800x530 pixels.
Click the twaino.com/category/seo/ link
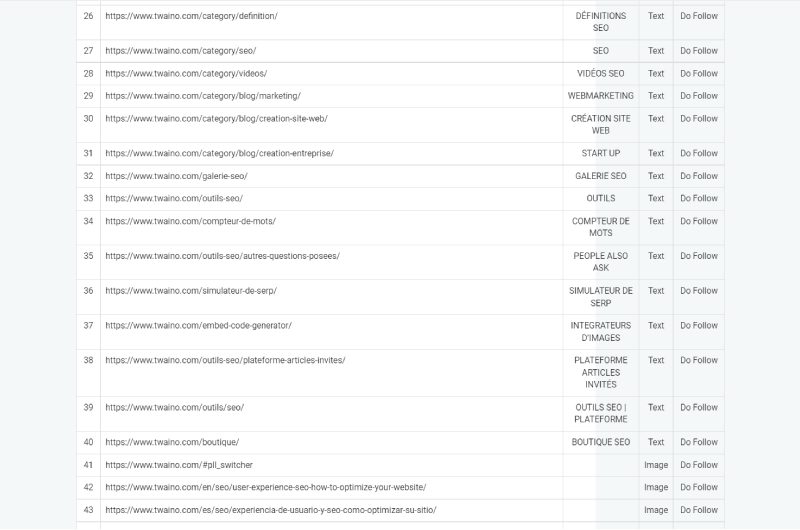coord(181,51)
